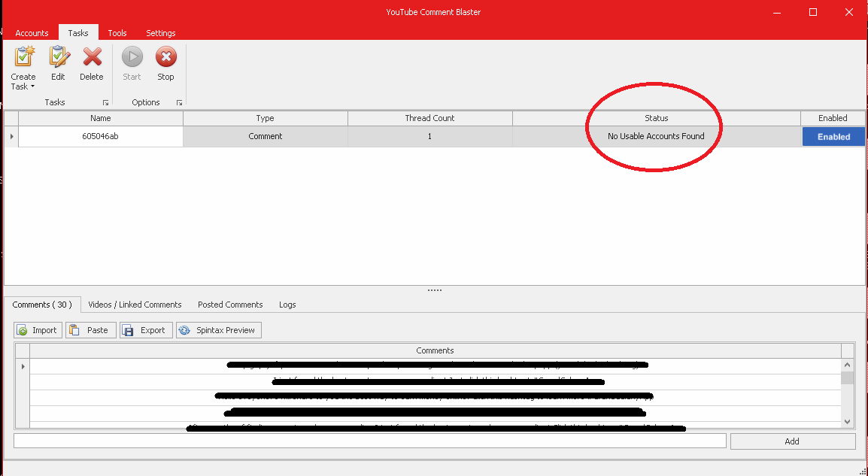Open the Videos / Linked Comments tab
Image resolution: width=868 pixels, height=476 pixels.
(135, 305)
